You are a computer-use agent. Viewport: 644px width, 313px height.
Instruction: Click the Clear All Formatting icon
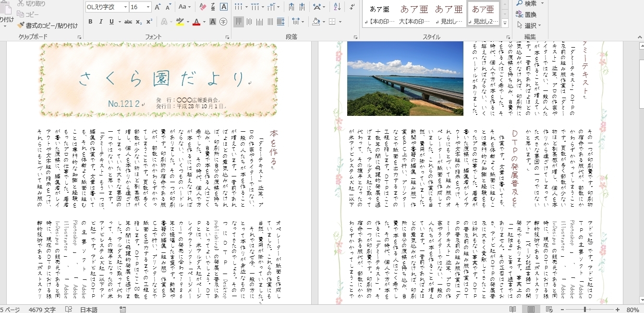203,7
